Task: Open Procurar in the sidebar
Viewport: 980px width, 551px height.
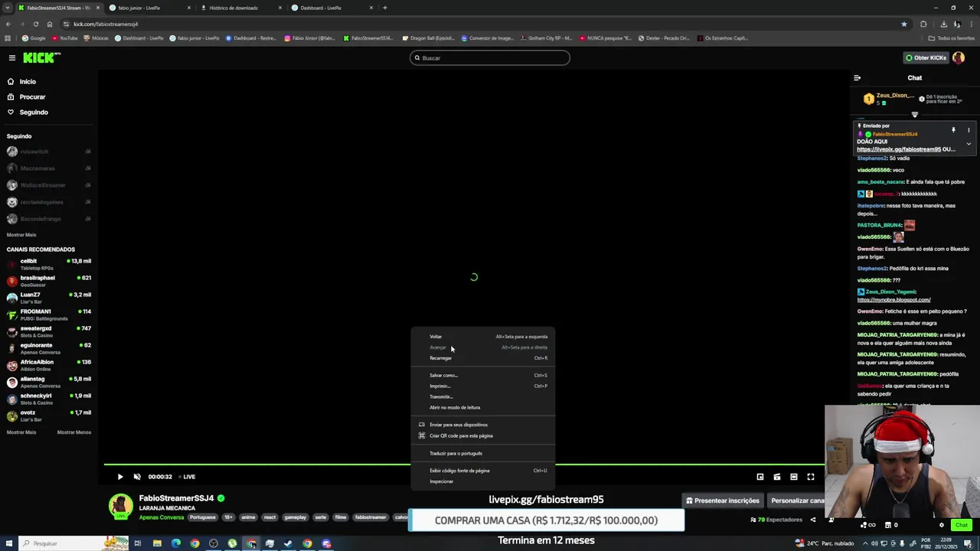Action: click(32, 96)
